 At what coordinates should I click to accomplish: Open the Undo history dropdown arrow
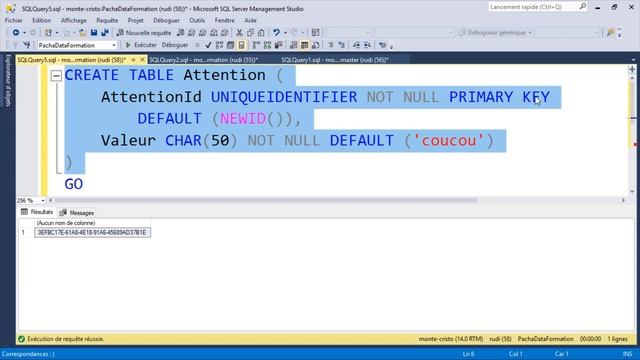(285, 33)
